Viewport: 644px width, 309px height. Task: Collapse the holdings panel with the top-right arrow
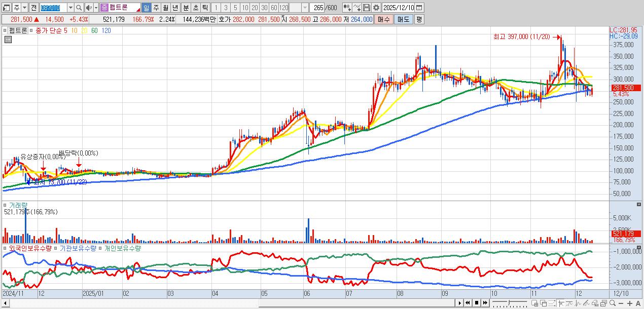(x=638, y=247)
